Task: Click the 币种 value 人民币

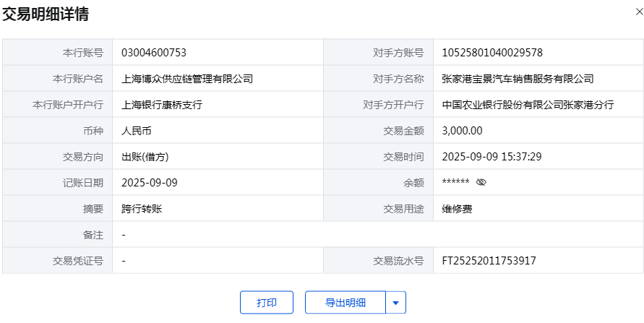Action: coord(137,131)
